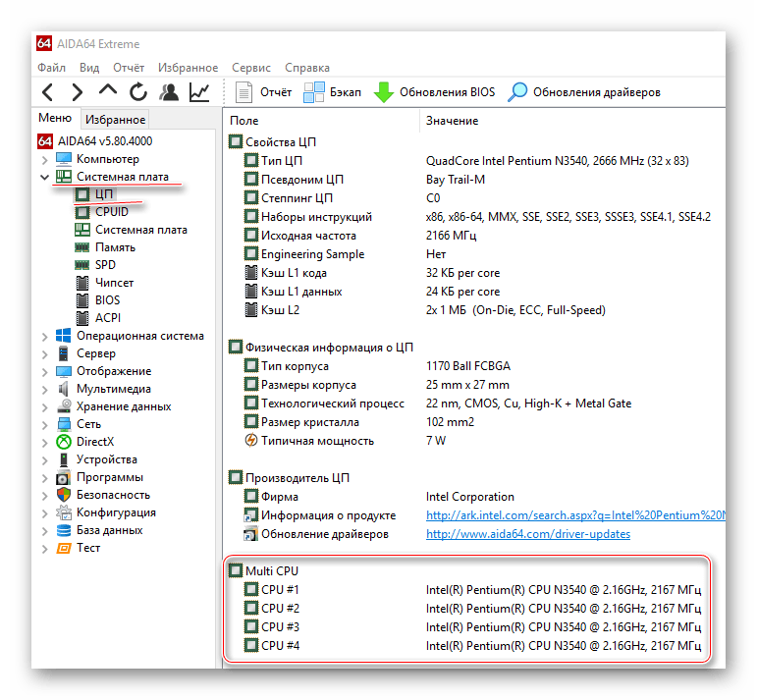Go up one level with the up arrow

[x=108, y=89]
